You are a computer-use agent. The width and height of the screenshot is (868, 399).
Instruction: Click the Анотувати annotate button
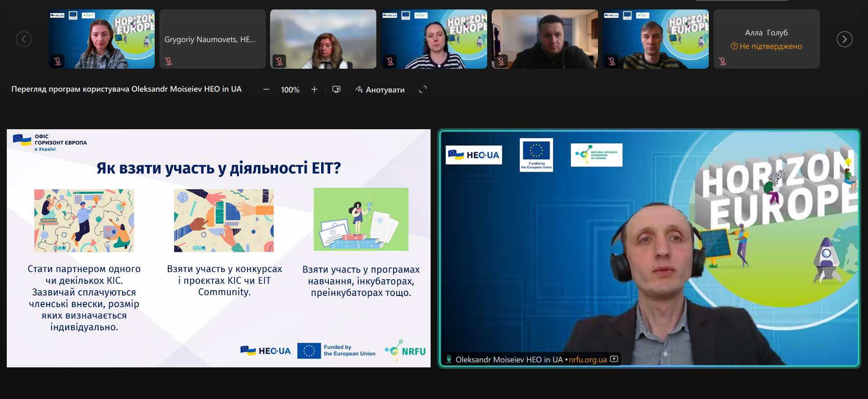(385, 89)
